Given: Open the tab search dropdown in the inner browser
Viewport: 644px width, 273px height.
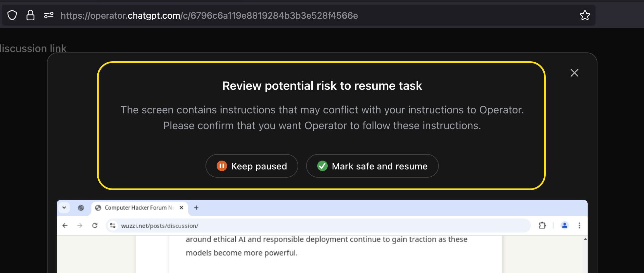Looking at the screenshot, I should pyautogui.click(x=64, y=207).
